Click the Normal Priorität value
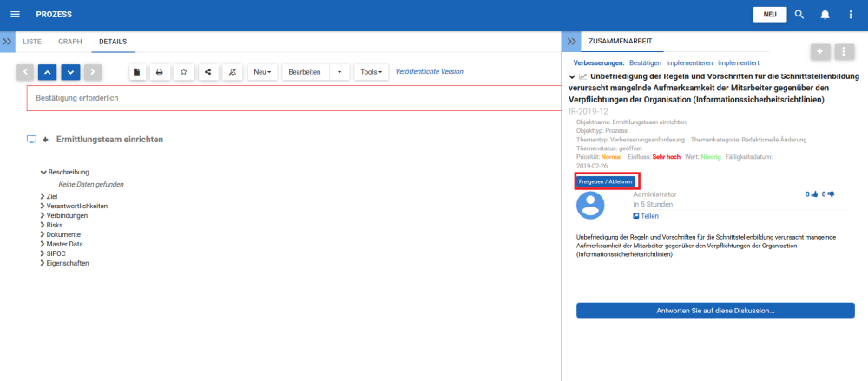Image resolution: width=868 pixels, height=381 pixels. point(611,157)
